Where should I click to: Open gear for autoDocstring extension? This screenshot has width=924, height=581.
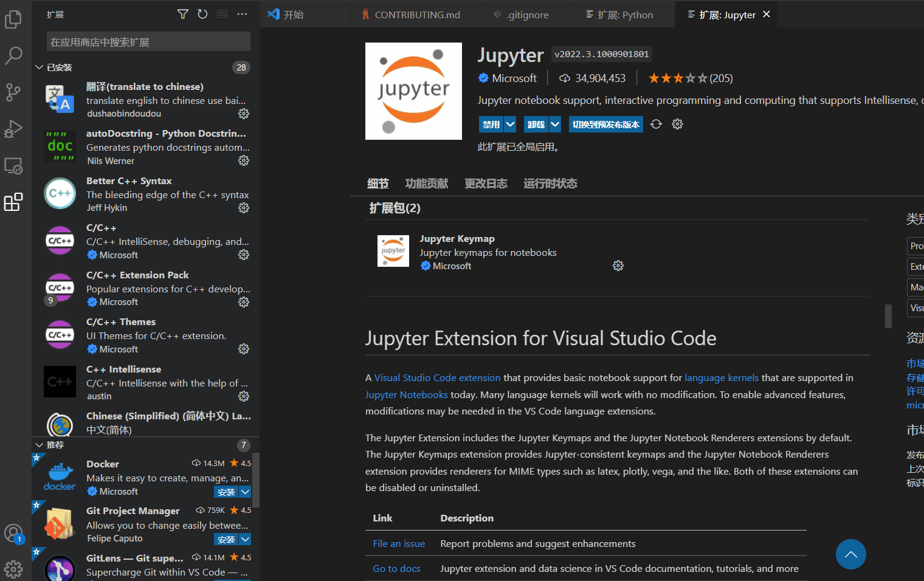coord(244,160)
